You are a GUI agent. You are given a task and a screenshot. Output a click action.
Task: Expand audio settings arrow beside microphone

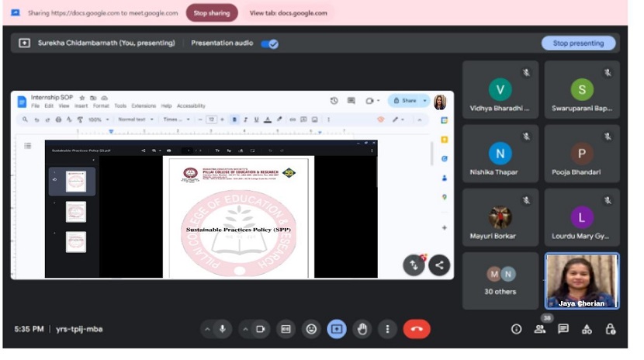207,329
